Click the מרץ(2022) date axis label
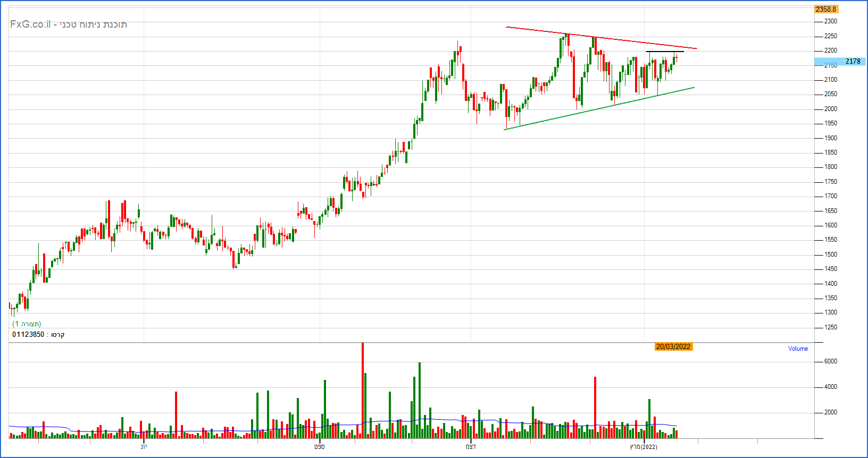Screen dimensions: 868x458 coord(644,447)
